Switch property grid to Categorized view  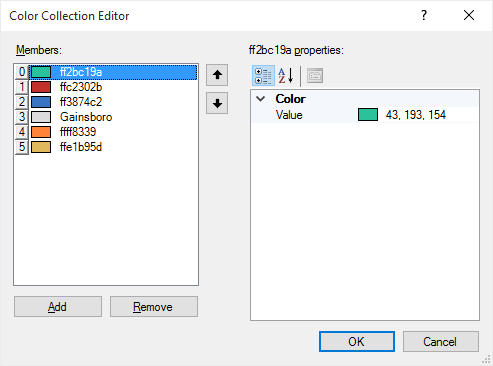(263, 76)
